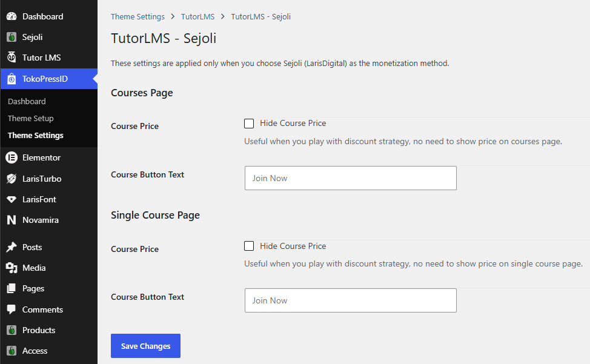Follow the TutorLMS breadcrumb link
Viewport: 590px width, 364px height.
point(197,16)
